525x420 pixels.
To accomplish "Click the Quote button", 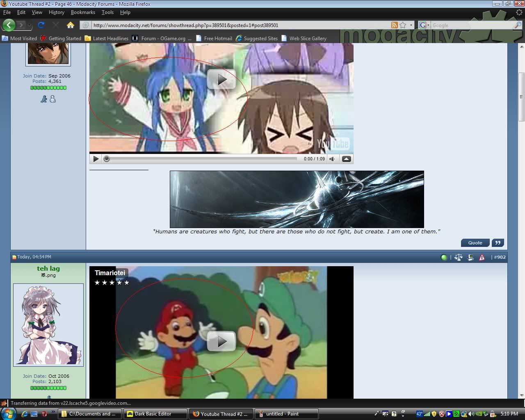I will (475, 243).
